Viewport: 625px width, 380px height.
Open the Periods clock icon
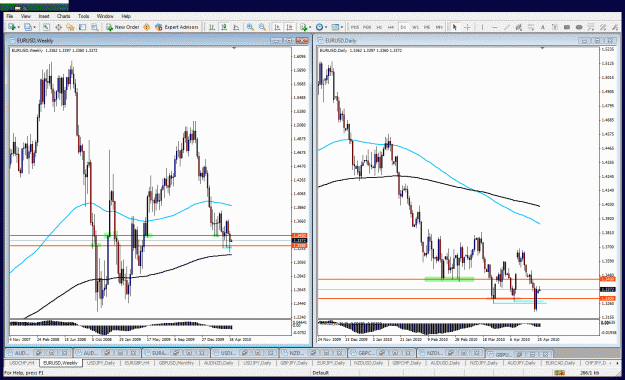point(319,27)
